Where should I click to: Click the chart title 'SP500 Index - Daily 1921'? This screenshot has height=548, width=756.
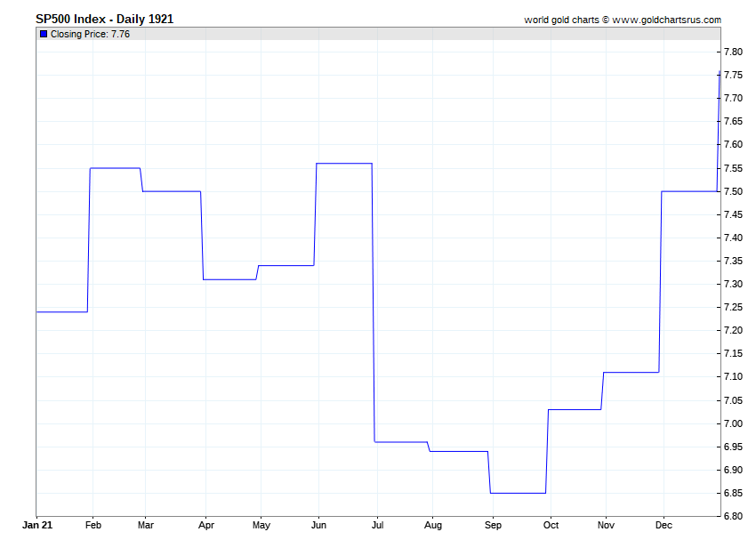coord(105,20)
